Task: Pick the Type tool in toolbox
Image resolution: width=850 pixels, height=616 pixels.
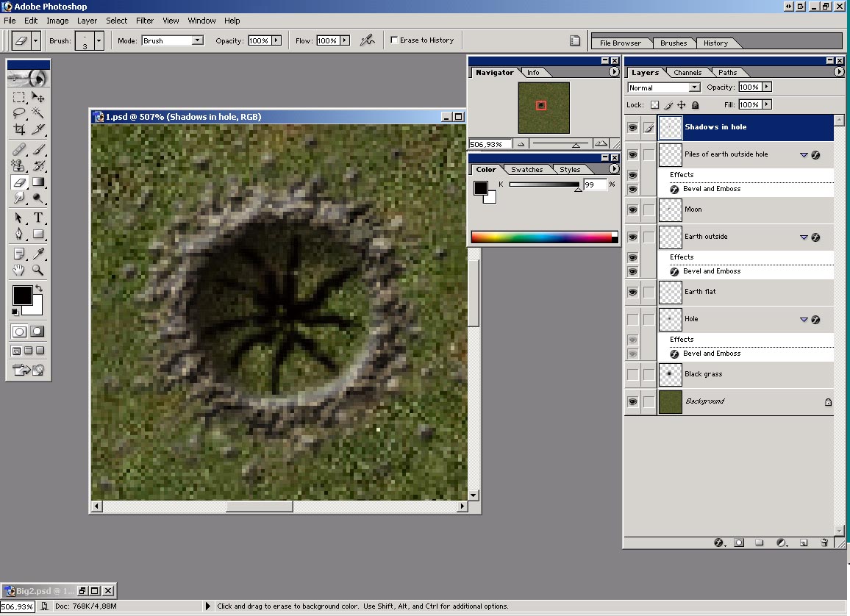Action: (38, 218)
